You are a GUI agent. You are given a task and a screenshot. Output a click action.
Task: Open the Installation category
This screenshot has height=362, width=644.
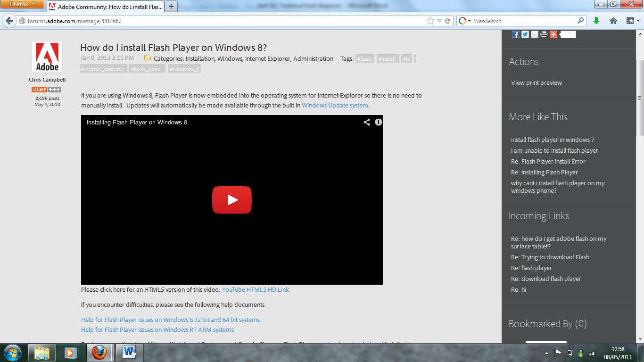point(200,59)
